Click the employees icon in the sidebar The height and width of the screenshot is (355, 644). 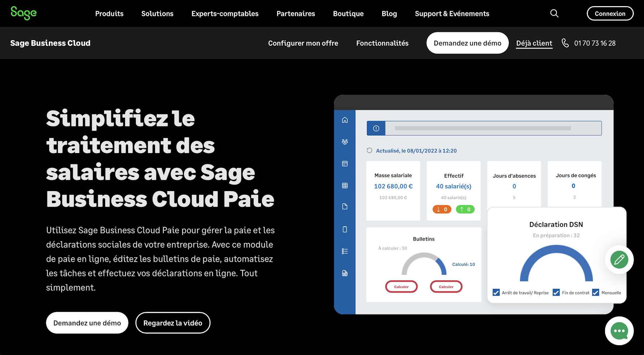tap(345, 142)
